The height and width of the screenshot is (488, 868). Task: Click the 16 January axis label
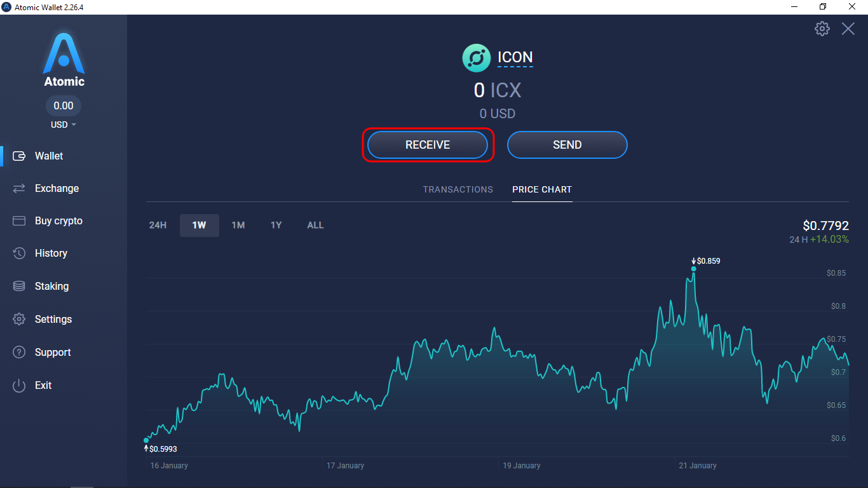click(x=169, y=466)
